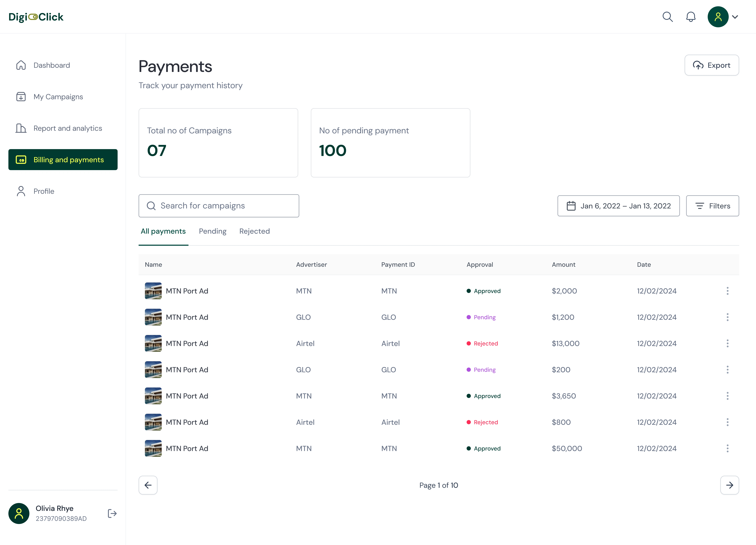Click Approved status in the $2,000 row
The image size is (756, 545).
[x=484, y=291]
